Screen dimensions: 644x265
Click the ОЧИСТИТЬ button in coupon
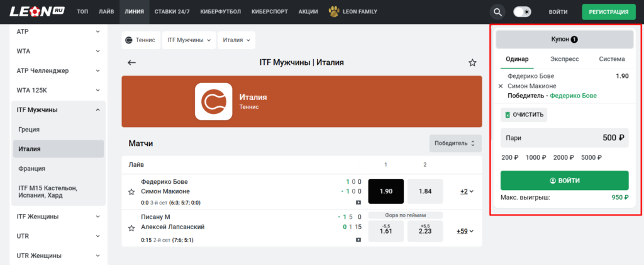[x=524, y=115]
